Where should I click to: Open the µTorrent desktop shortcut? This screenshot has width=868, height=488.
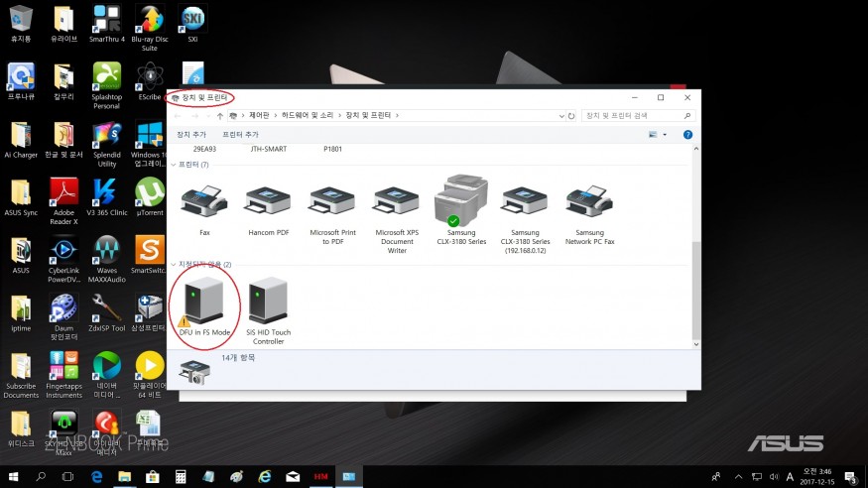[x=150, y=197]
